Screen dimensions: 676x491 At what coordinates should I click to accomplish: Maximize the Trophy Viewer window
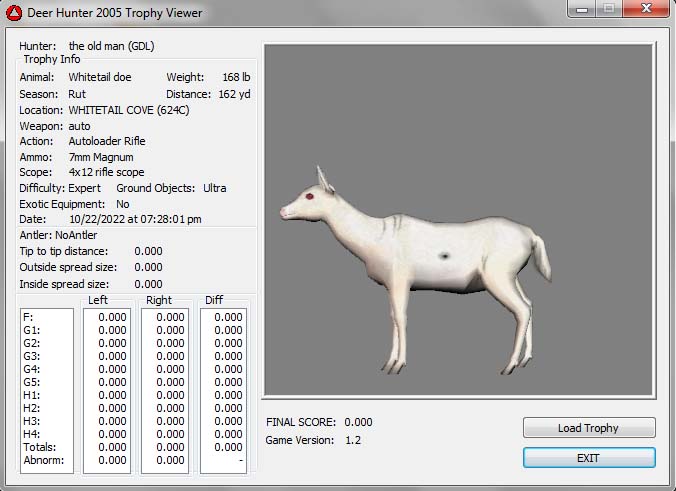coord(609,9)
